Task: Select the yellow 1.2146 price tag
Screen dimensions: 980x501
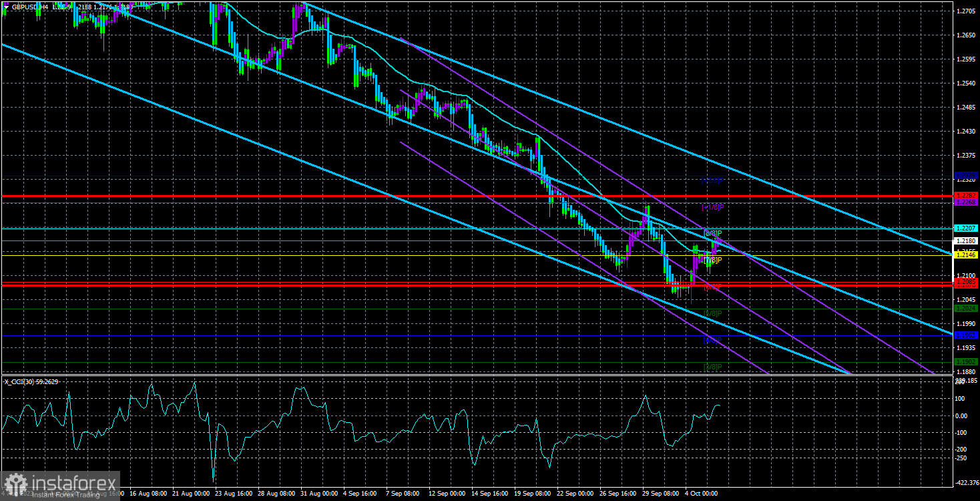Action: [x=967, y=255]
